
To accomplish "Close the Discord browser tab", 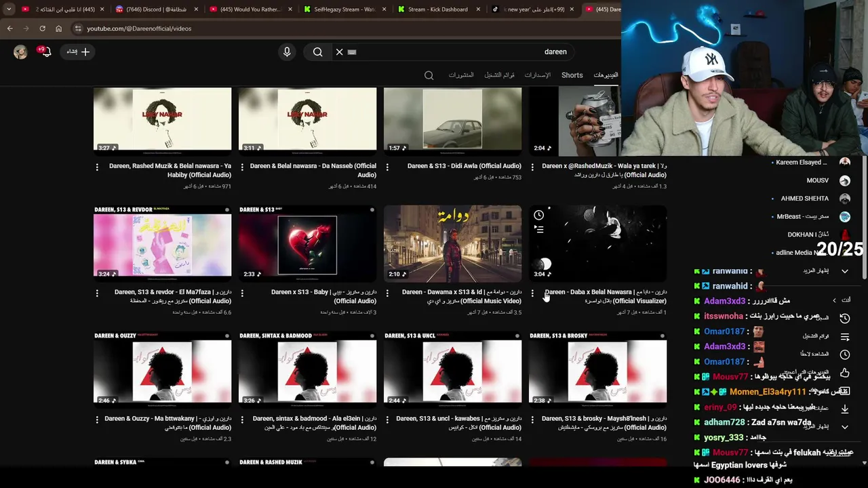I will click(x=197, y=9).
